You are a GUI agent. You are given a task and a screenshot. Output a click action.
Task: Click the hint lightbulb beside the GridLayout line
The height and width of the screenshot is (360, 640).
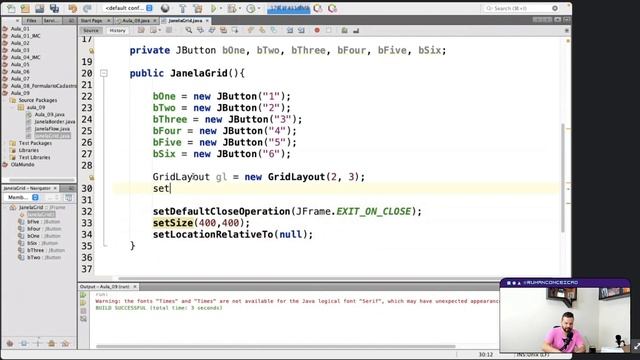click(x=91, y=177)
